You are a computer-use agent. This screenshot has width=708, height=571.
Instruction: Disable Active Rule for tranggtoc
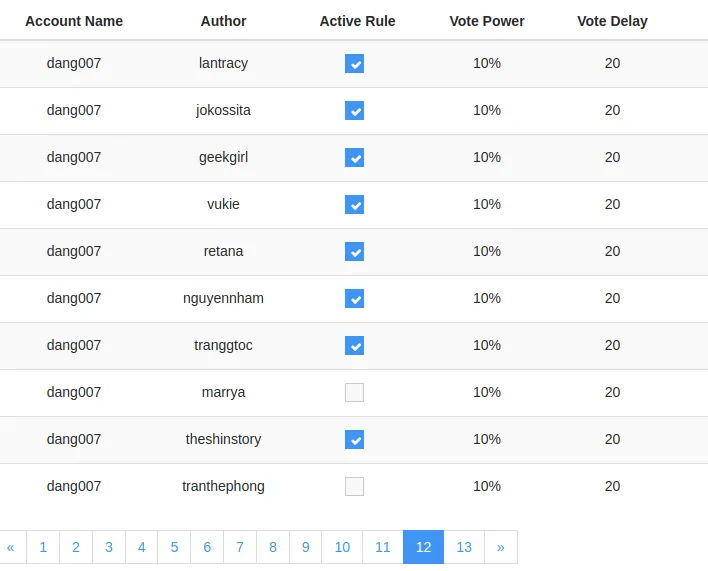tap(354, 345)
